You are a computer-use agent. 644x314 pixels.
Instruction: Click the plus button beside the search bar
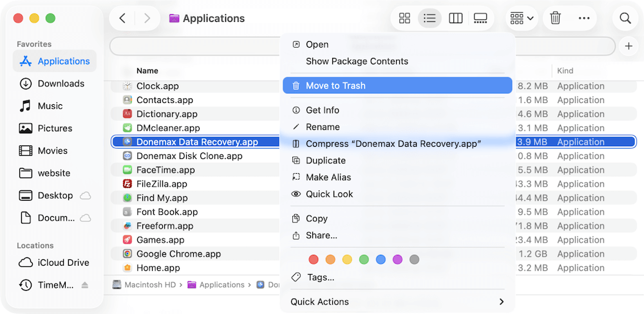(629, 46)
